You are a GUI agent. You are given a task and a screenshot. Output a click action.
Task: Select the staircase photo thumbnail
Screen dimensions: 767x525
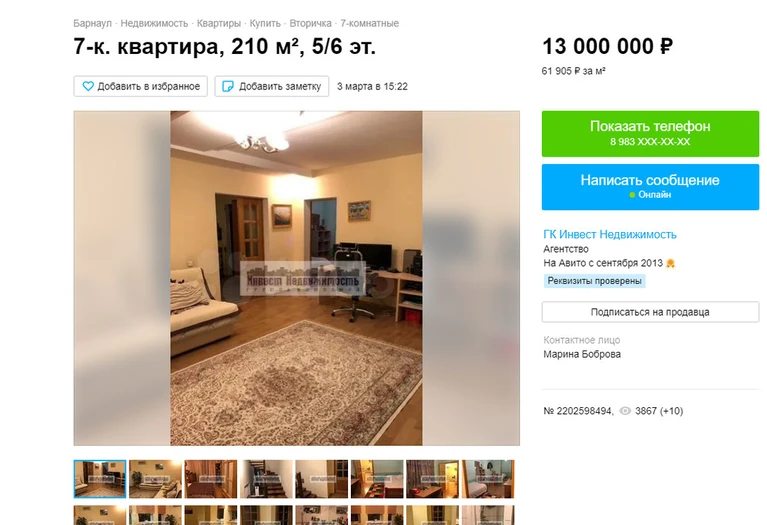click(x=266, y=479)
